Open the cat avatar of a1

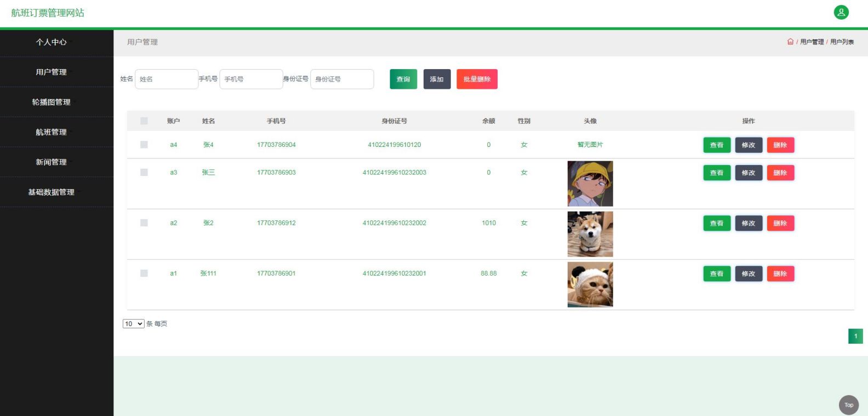(x=590, y=284)
